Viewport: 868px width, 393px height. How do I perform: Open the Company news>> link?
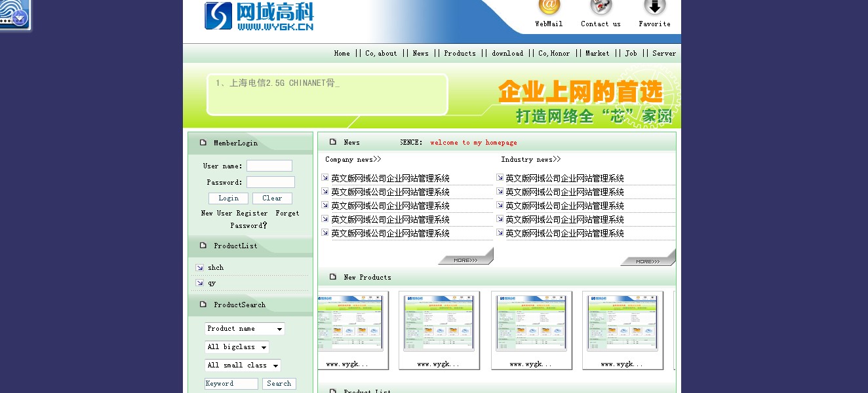coord(353,159)
